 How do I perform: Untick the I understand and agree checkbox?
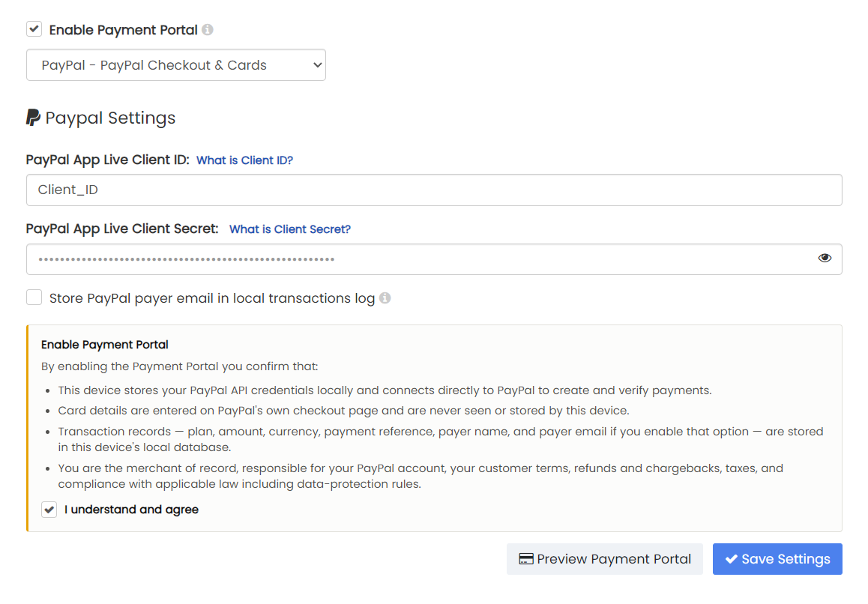[x=49, y=510]
